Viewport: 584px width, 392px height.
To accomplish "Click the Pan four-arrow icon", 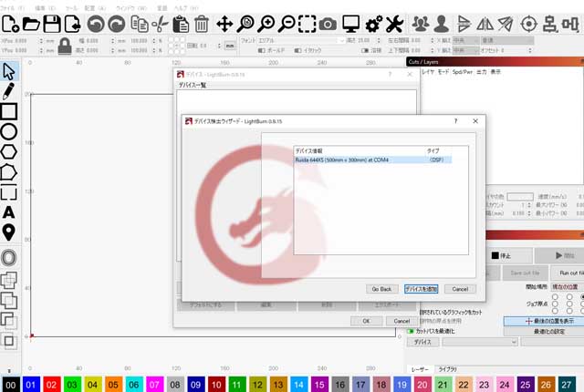I will coord(224,25).
